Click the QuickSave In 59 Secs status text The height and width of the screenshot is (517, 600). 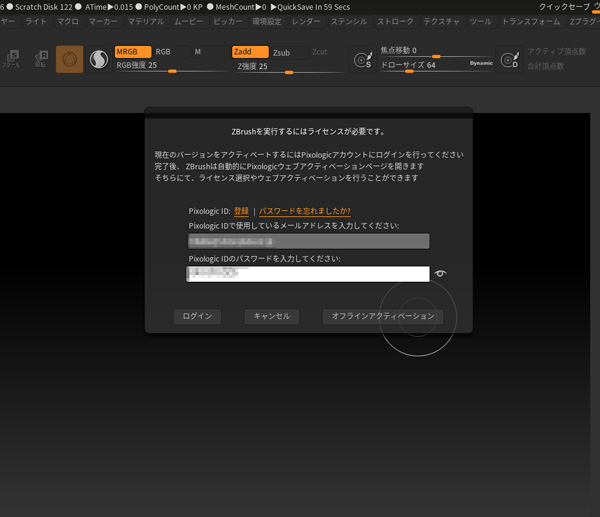point(310,7)
